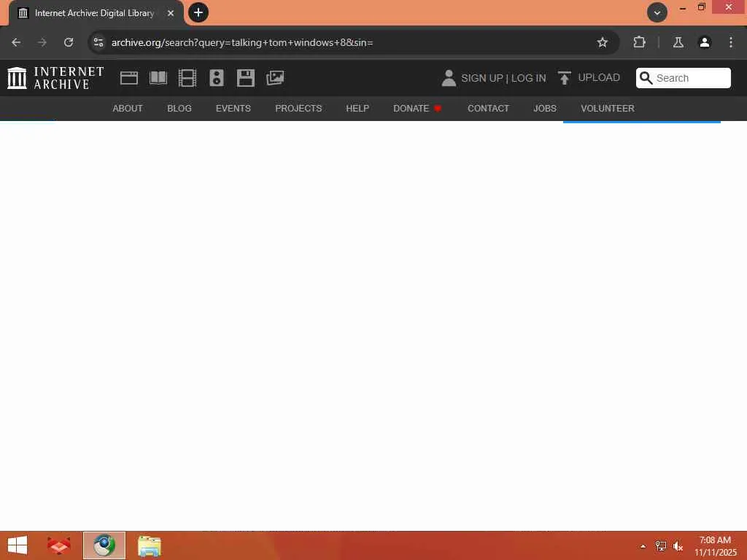Go back with browser back arrow
The height and width of the screenshot is (560, 747).
(x=16, y=42)
